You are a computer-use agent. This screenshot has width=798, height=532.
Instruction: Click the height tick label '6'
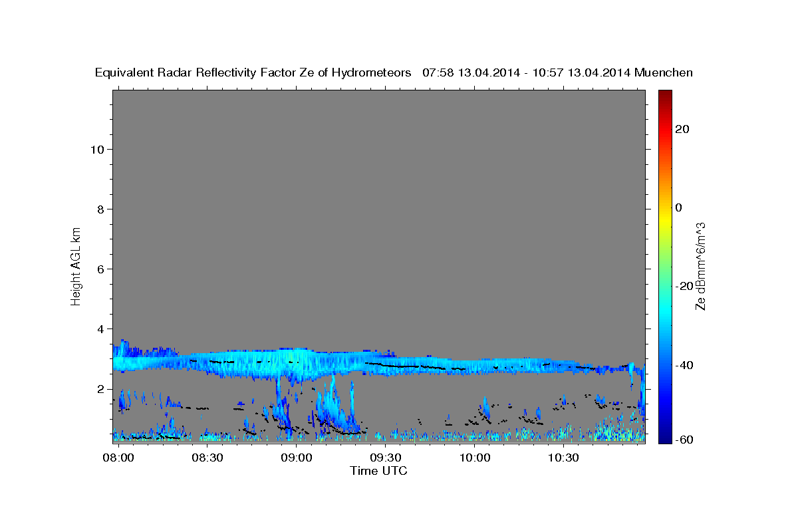[x=101, y=269]
